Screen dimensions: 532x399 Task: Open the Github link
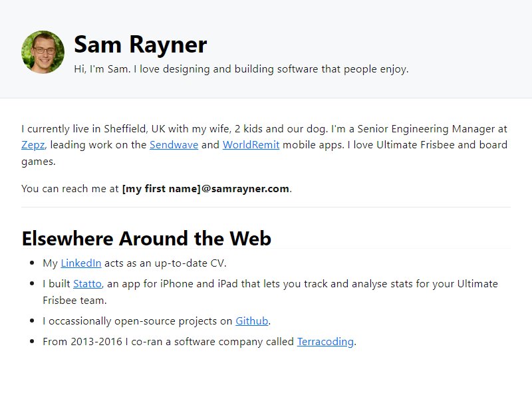252,321
